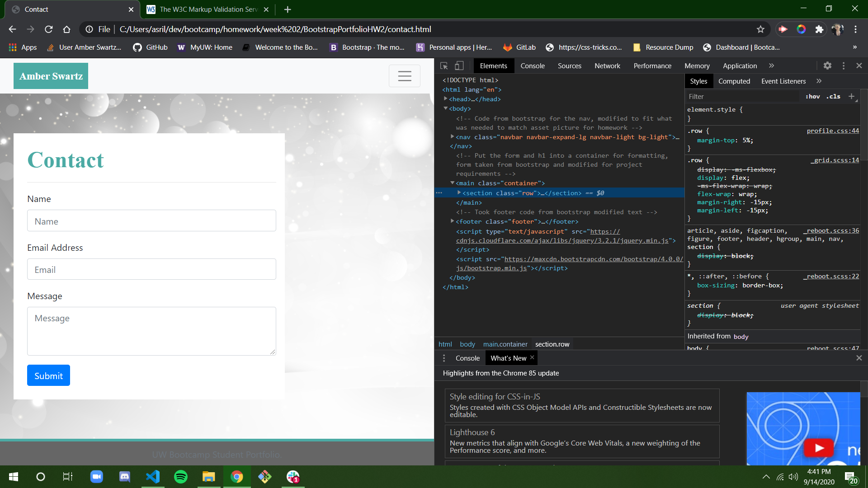
Task: Click the Message textarea
Action: point(151,331)
